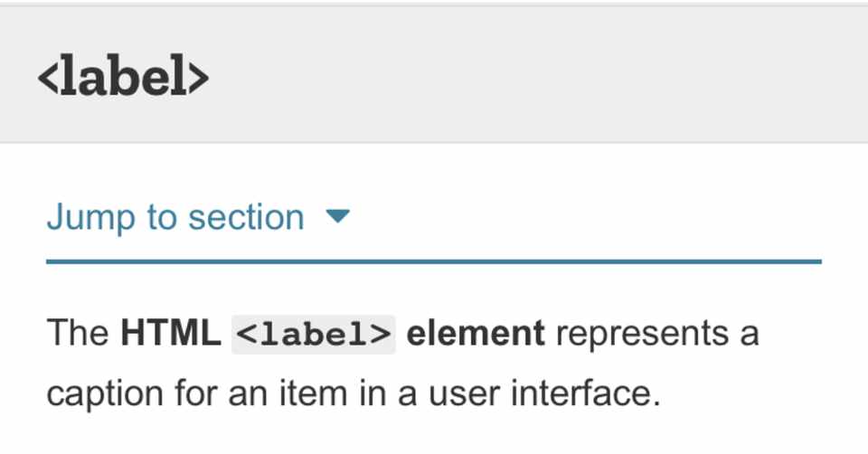This screenshot has height=454, width=868.
Task: Click the closing angle bracket of the title
Action: click(198, 80)
